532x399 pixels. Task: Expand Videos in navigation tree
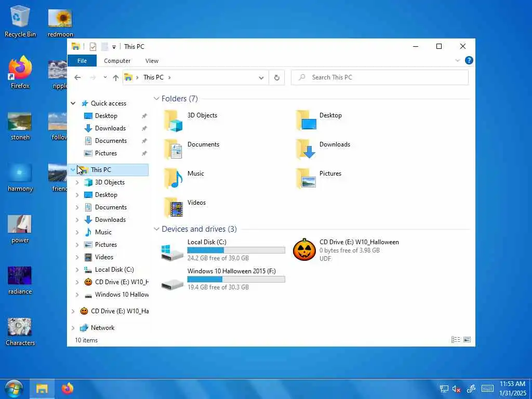[x=77, y=257]
